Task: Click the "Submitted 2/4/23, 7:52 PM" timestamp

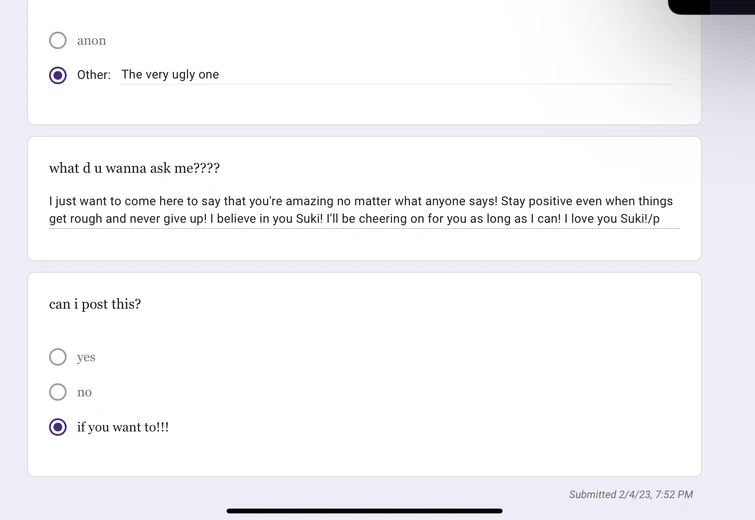Action: (630, 494)
